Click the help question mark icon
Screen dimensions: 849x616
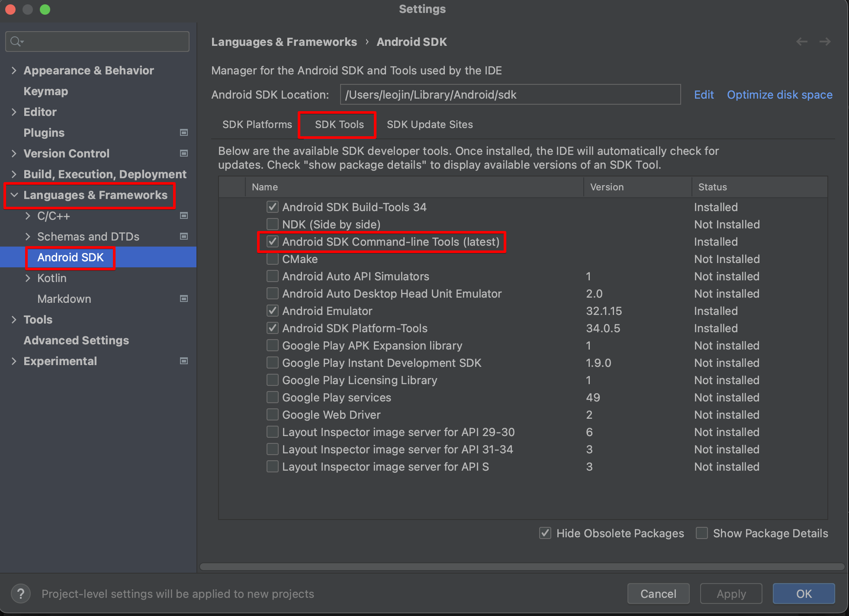[20, 594]
